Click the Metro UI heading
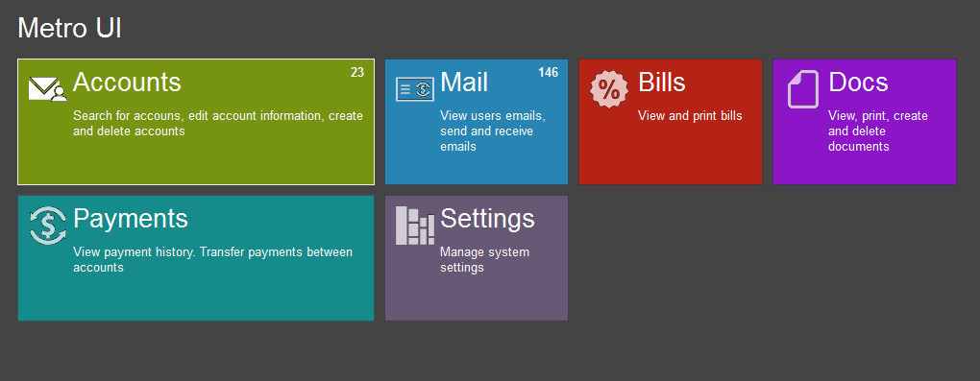980x381 pixels. pyautogui.click(x=69, y=28)
